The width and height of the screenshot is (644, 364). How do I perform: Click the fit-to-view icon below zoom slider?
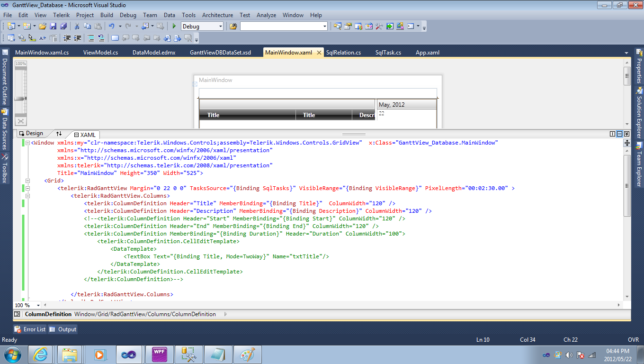click(21, 121)
